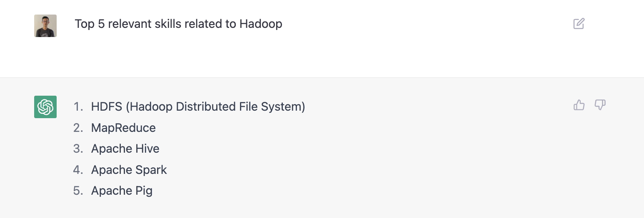This screenshot has height=218, width=644.
Task: Select the Apache Hive list item
Action: click(x=125, y=149)
